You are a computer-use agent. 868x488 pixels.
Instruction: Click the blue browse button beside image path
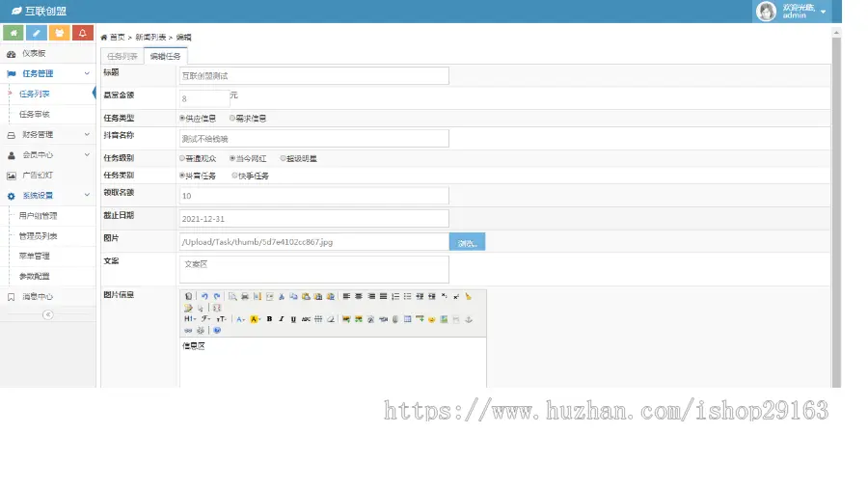click(467, 242)
